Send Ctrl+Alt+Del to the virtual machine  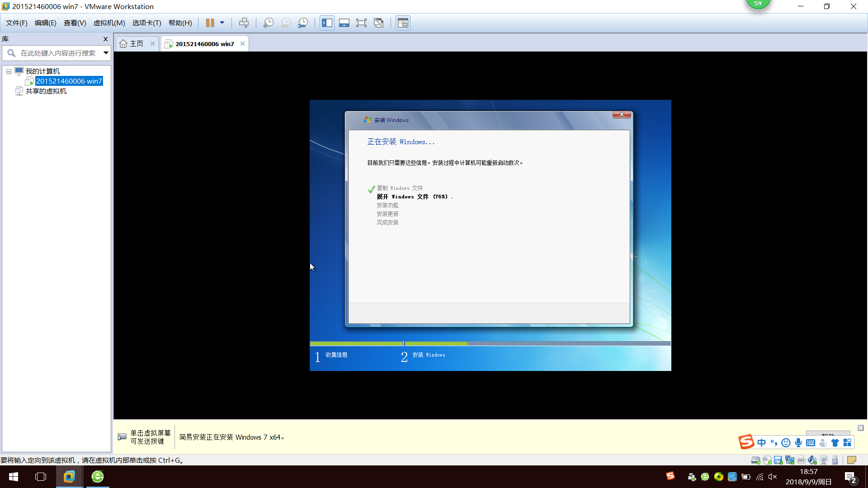(244, 23)
